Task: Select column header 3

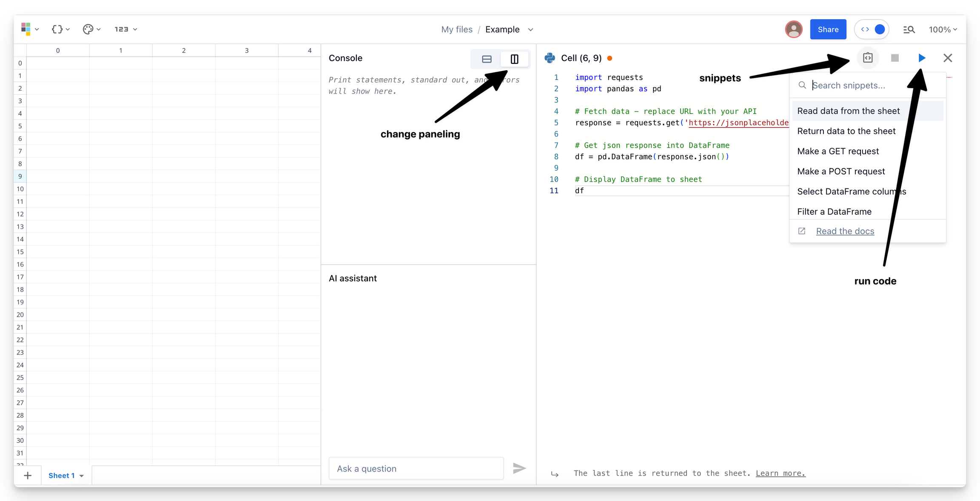Action: click(x=247, y=50)
